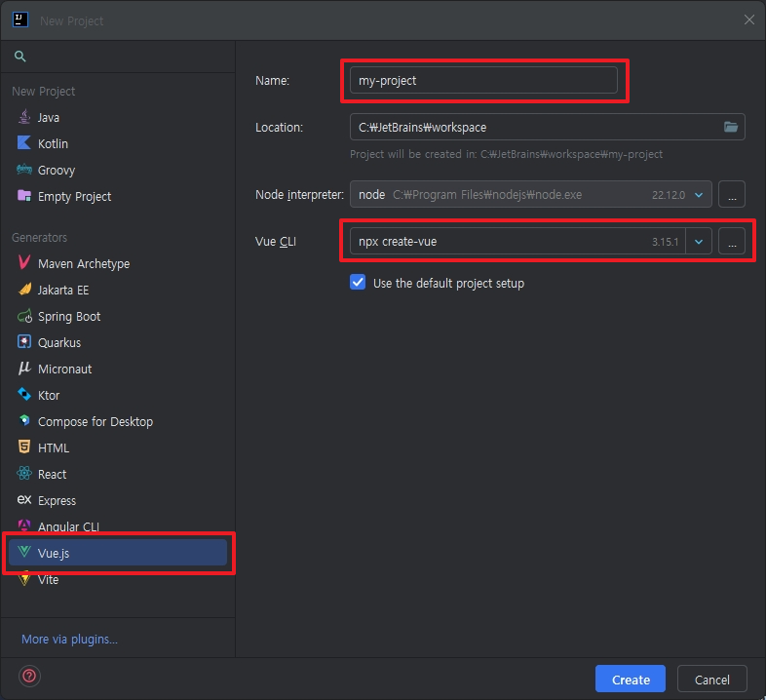The height and width of the screenshot is (700, 766).
Task: Click the Location path field
Action: 547,127
